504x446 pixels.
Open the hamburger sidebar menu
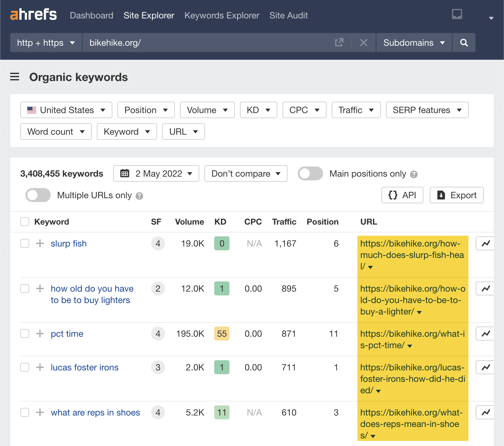pos(15,77)
